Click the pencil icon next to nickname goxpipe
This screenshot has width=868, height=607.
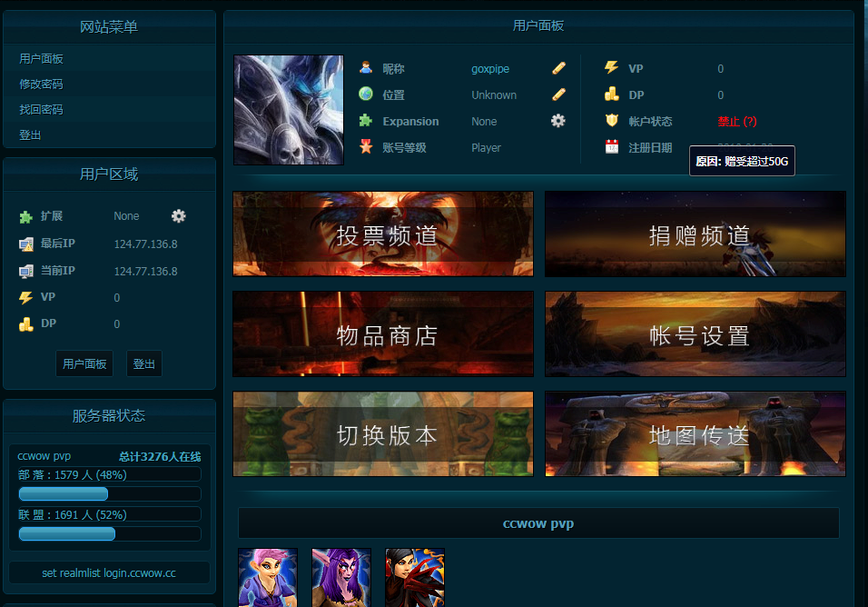click(x=558, y=68)
